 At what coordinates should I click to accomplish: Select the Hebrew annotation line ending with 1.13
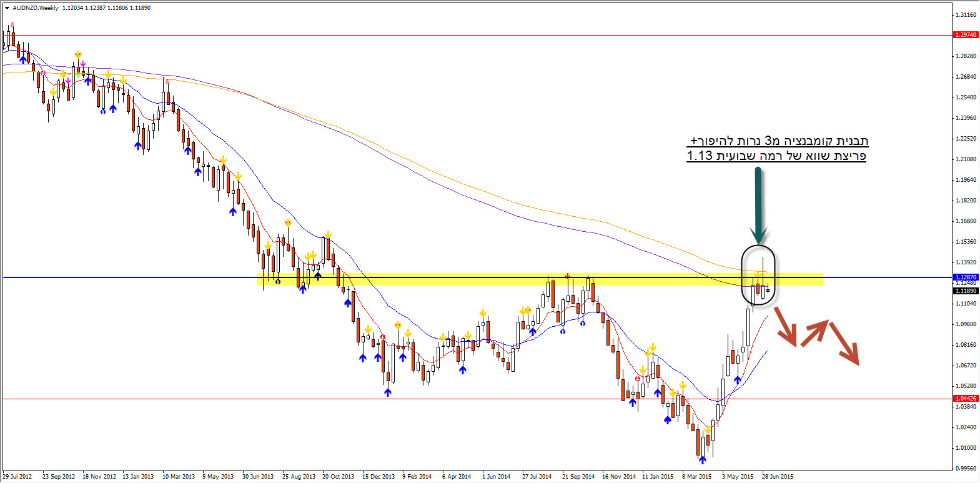pyautogui.click(x=776, y=156)
